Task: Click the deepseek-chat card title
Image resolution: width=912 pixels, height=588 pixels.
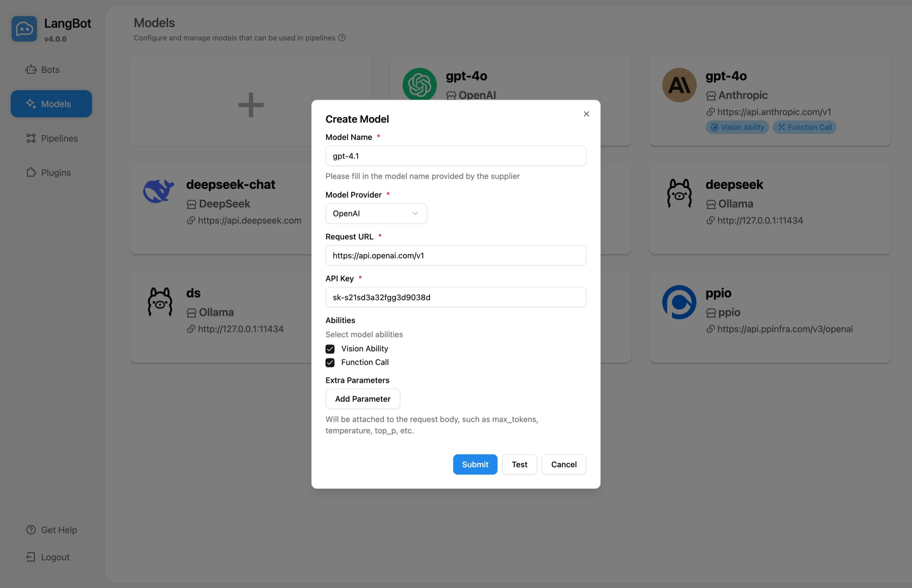Action: click(231, 184)
